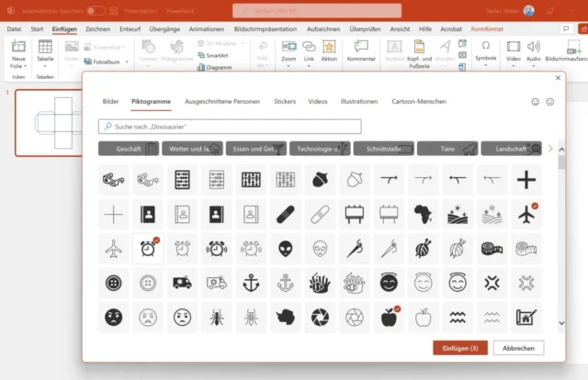Select the filled billboard icon
This screenshot has width=588, height=380.
click(x=355, y=215)
